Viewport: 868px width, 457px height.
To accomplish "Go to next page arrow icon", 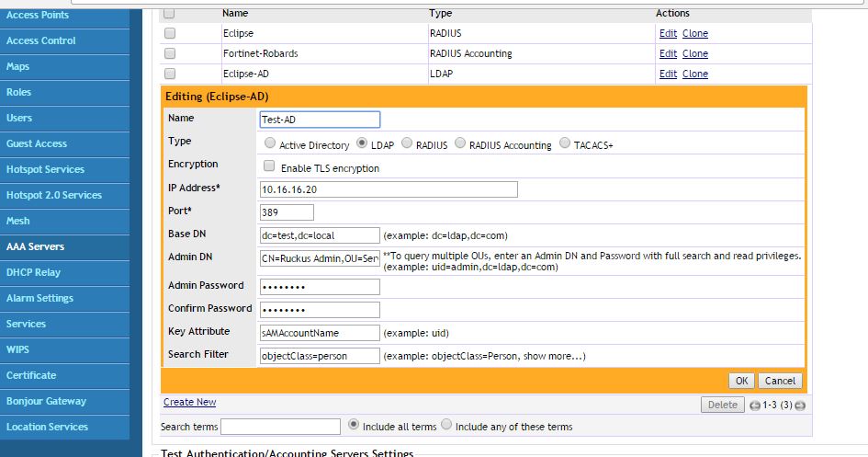I will [x=800, y=406].
